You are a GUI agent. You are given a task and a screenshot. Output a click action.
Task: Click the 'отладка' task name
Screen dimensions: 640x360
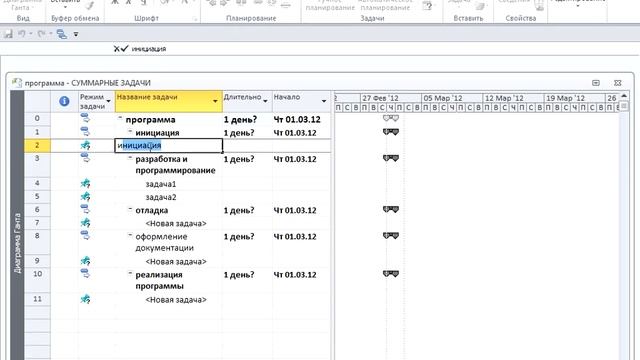point(152,210)
